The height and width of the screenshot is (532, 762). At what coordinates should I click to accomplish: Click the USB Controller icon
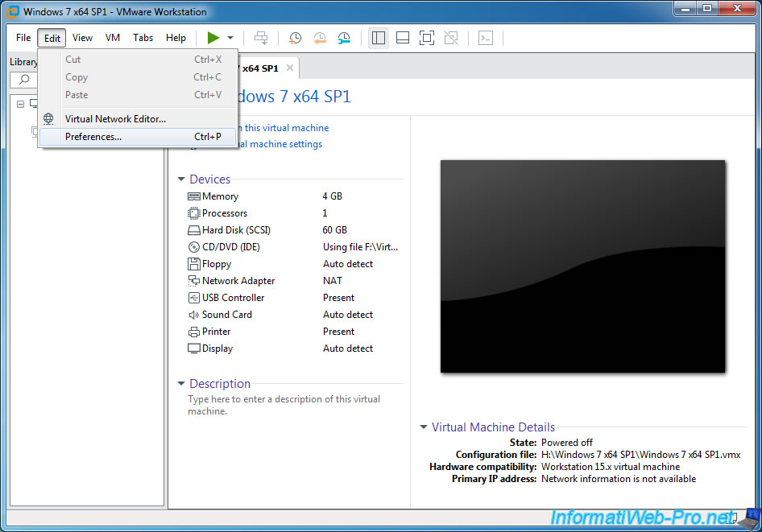194,298
